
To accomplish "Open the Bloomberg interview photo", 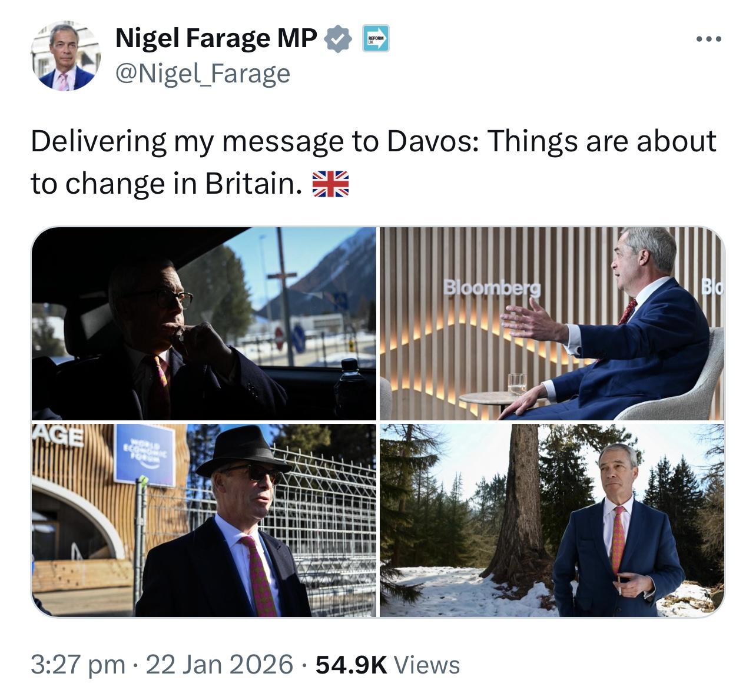I will [552, 324].
